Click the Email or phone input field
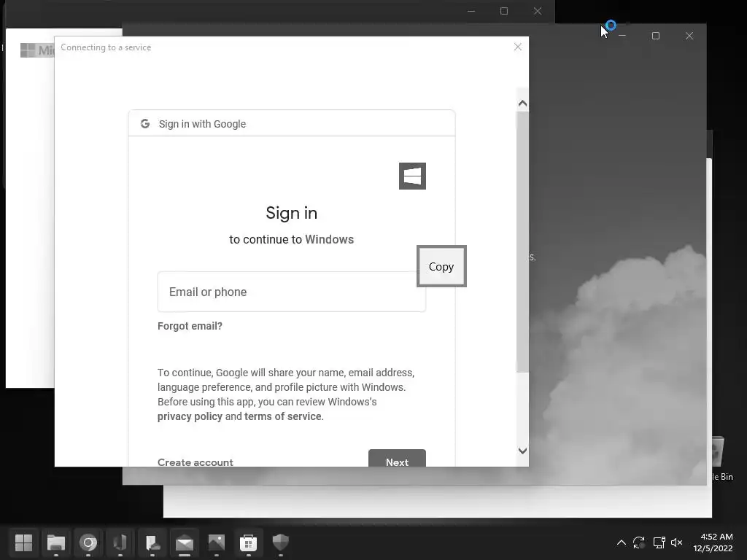The width and height of the screenshot is (747, 560). click(292, 292)
